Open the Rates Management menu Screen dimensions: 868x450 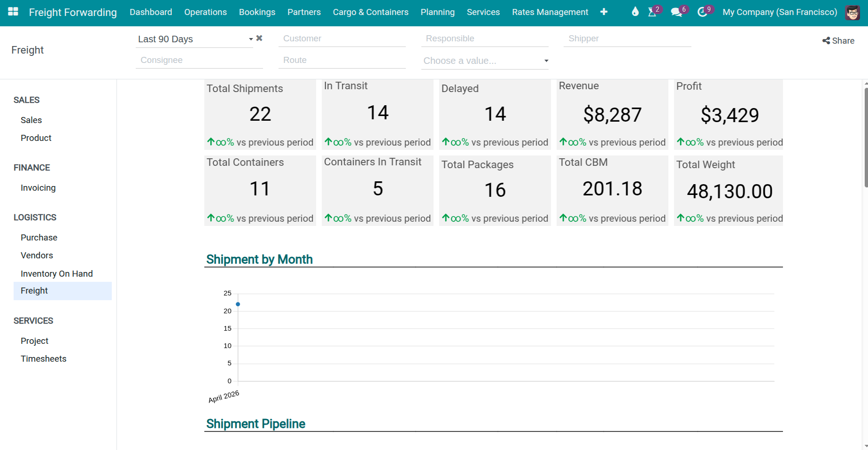click(x=550, y=12)
